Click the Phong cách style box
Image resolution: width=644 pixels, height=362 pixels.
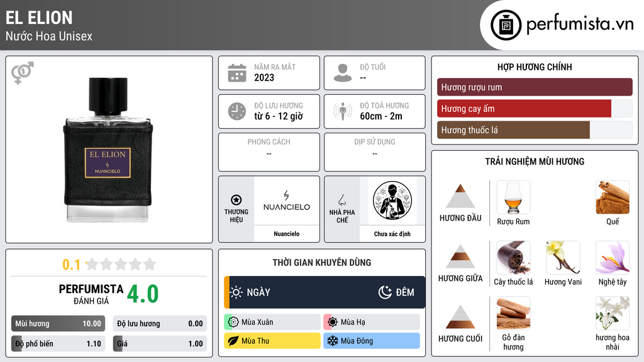pyautogui.click(x=269, y=152)
